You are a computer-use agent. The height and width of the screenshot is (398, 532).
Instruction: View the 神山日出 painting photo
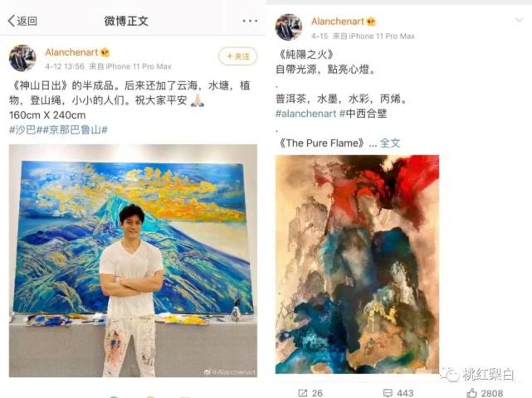[x=133, y=260]
